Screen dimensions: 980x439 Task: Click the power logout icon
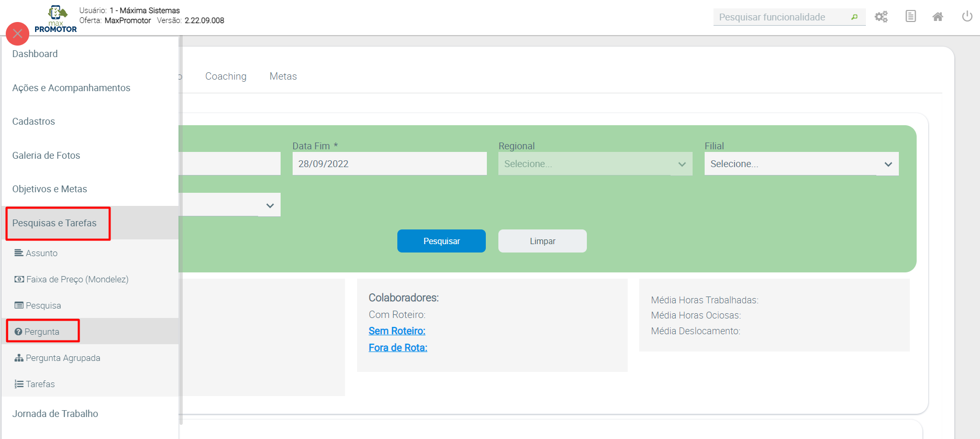pos(967,16)
